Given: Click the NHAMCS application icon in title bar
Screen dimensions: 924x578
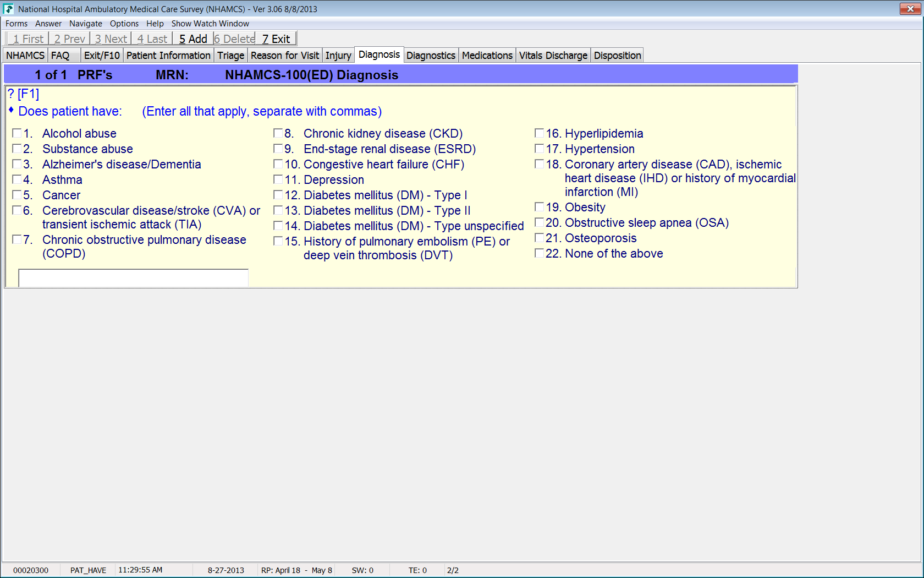Looking at the screenshot, I should pos(8,9).
